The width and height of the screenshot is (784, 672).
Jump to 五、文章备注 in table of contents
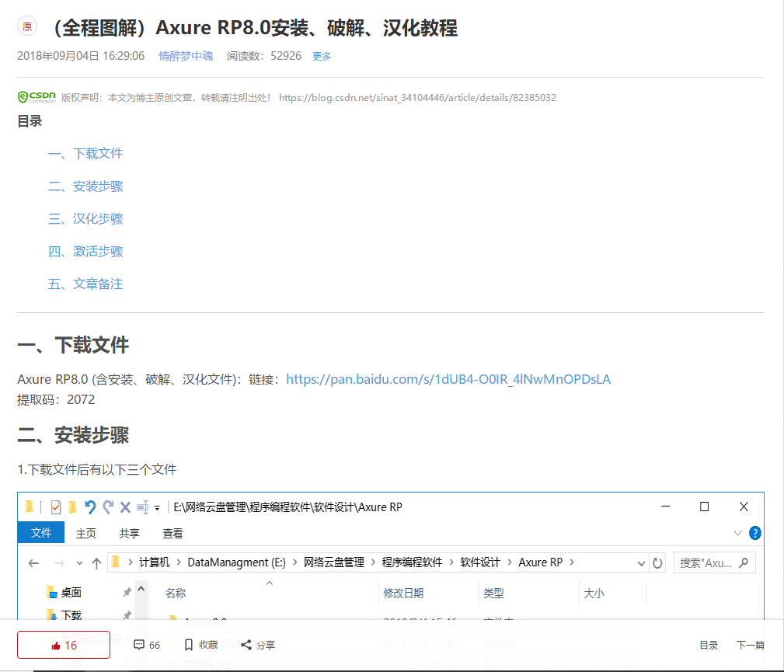(85, 284)
